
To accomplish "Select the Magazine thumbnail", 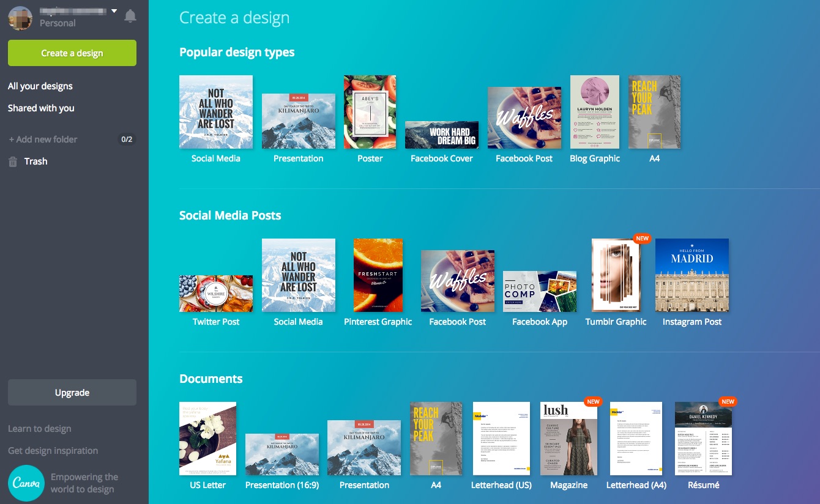I will pyautogui.click(x=569, y=439).
